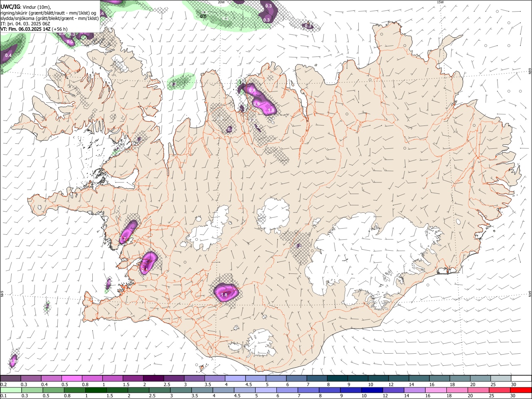Pick lower legend swatch between 1 and 1.5

(x=96, y=390)
